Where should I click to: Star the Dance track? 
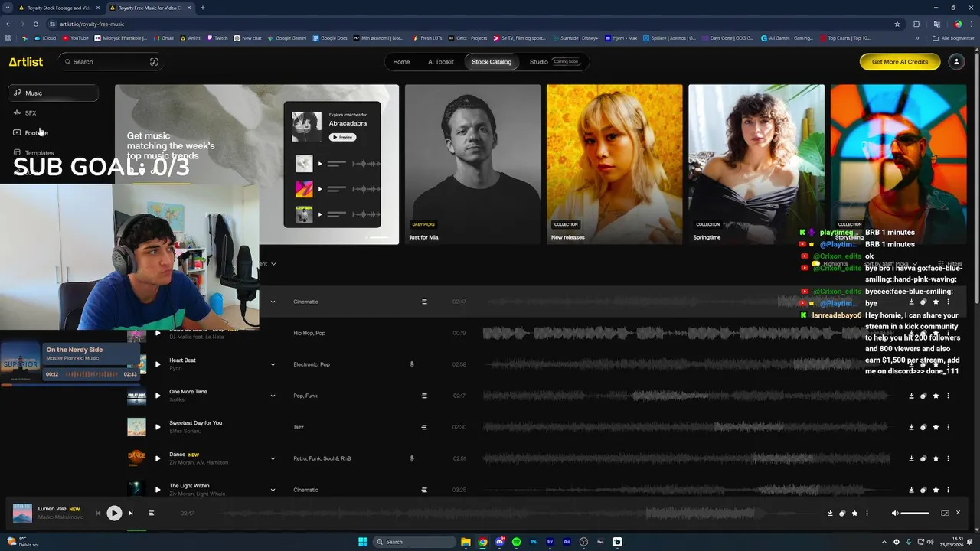point(936,458)
